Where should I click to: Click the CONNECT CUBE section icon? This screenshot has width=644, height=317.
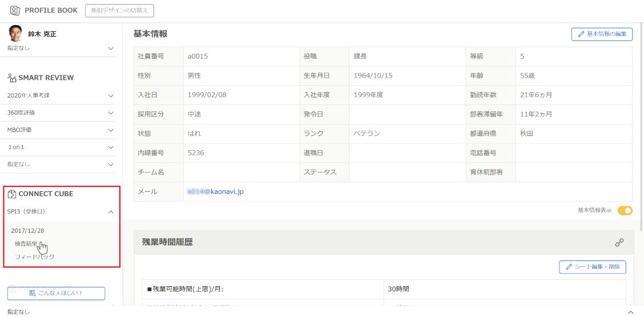(12, 194)
